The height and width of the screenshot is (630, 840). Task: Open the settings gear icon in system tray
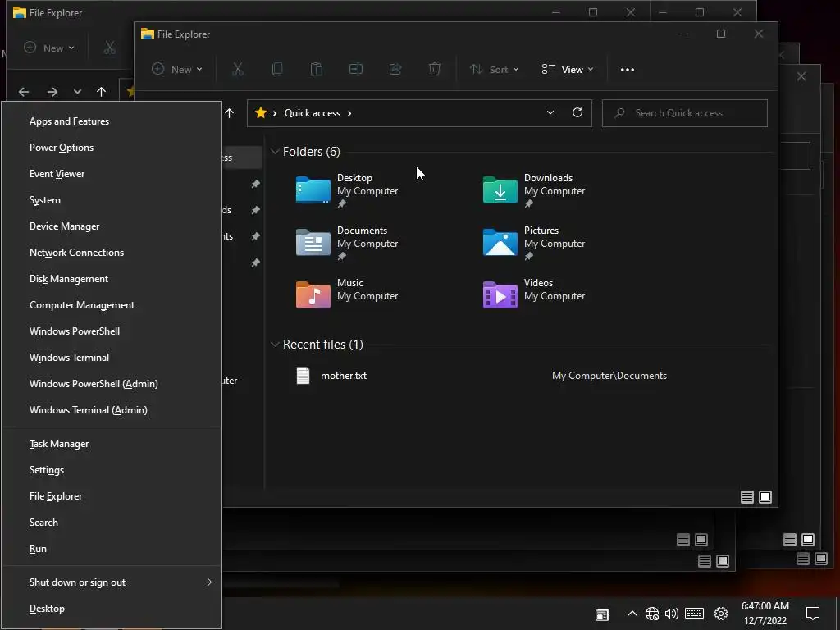coord(721,614)
